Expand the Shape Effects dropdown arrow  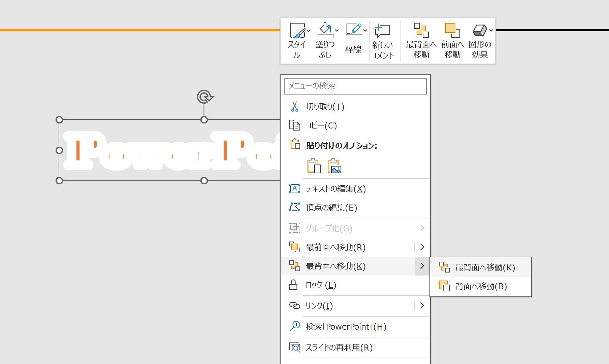coord(491,30)
